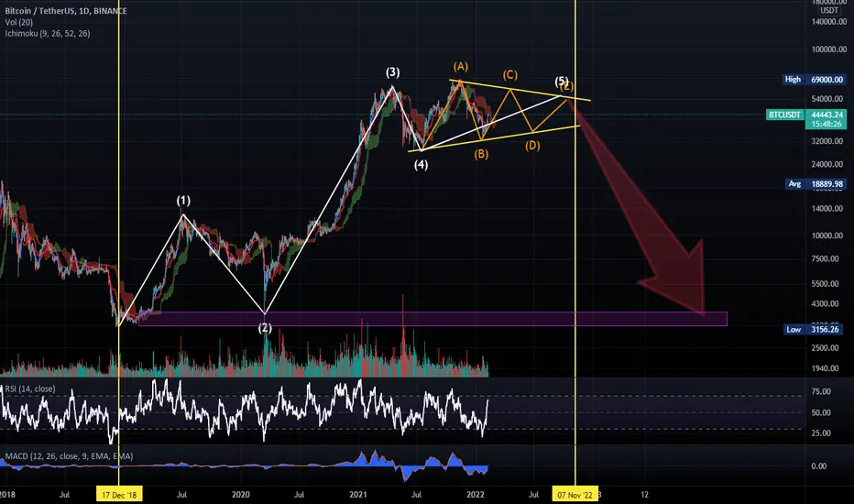Click the RSI 50.00 axis level
This screenshot has width=854, height=504.
[821, 412]
